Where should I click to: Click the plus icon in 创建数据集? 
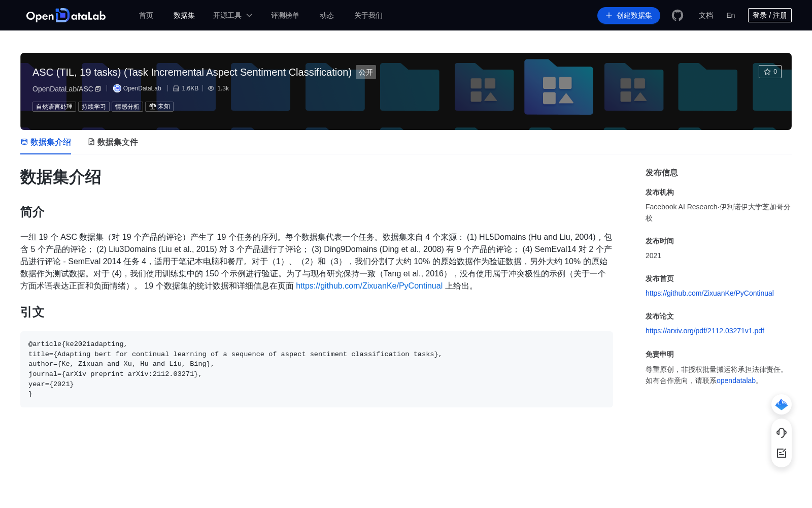tap(609, 15)
